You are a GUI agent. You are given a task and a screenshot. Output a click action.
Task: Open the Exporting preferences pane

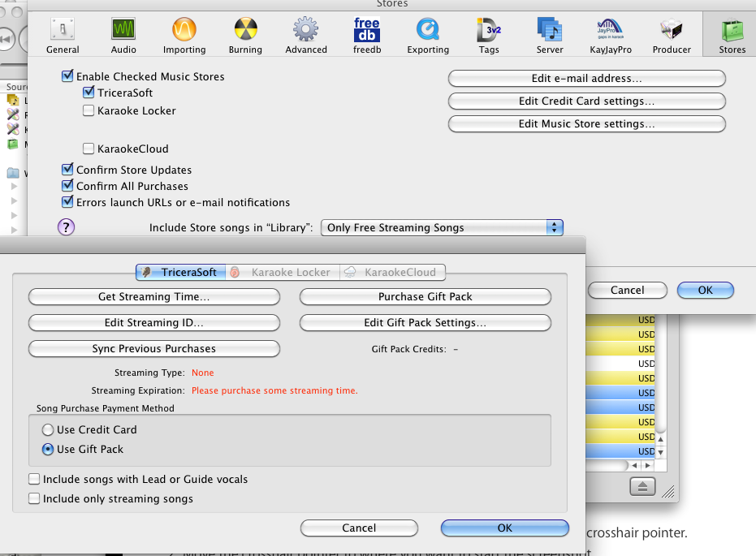428,36
